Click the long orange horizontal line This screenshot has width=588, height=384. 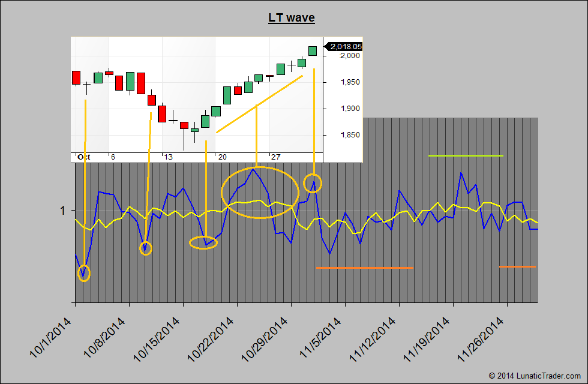click(x=365, y=268)
